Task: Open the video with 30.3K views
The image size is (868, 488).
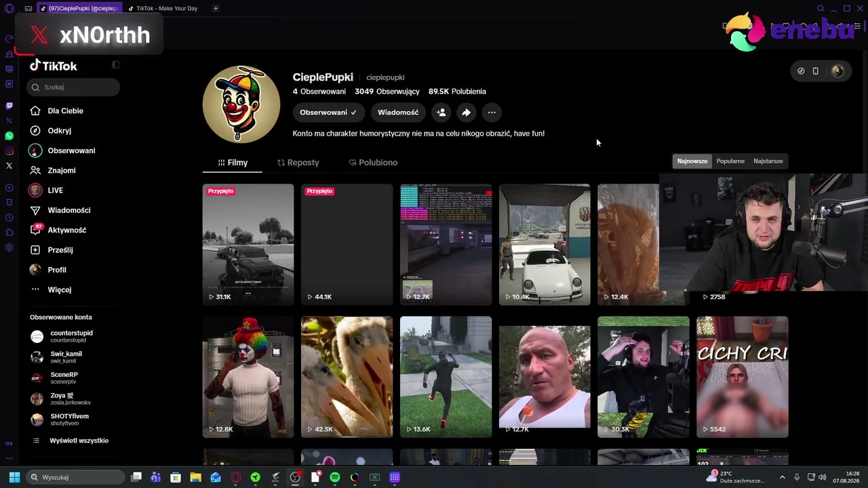Action: [644, 377]
